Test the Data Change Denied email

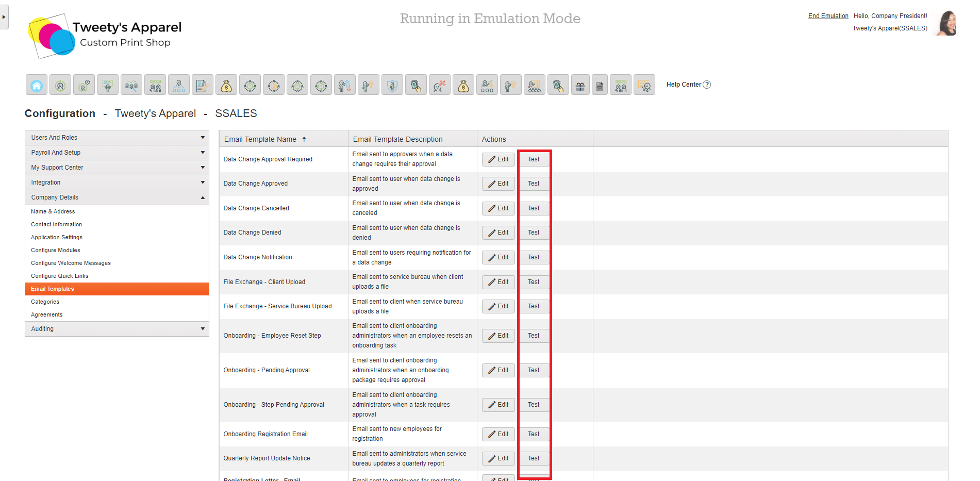coord(534,233)
